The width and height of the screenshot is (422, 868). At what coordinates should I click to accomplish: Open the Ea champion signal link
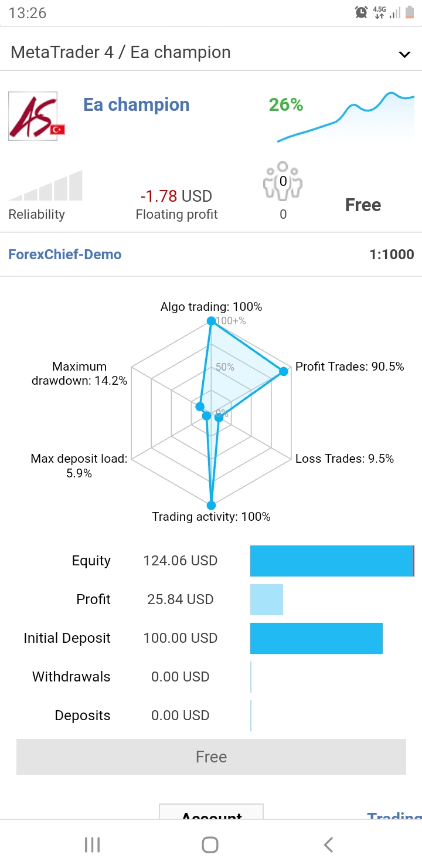coord(137,105)
